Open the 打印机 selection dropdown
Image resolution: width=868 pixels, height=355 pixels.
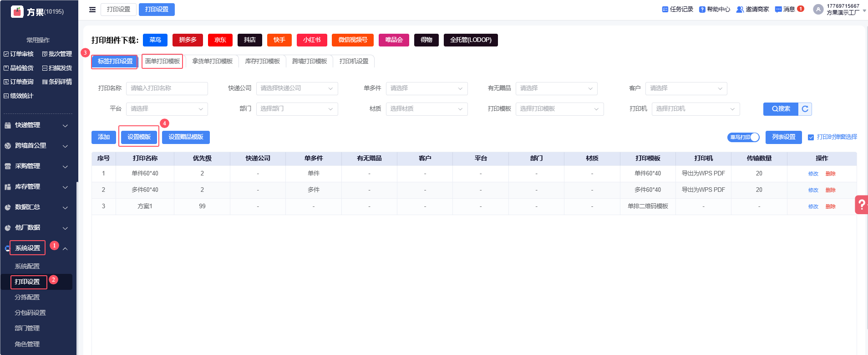[x=695, y=109]
